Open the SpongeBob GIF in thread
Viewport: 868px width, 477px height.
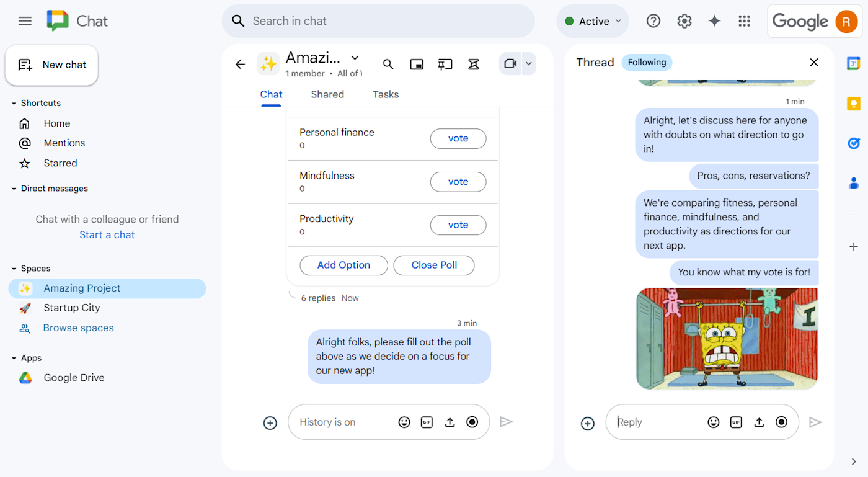727,338
